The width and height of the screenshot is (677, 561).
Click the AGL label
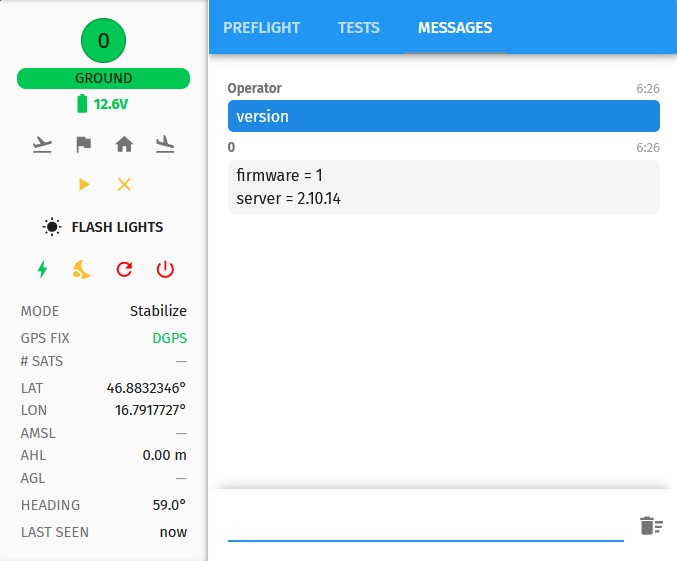tap(33, 478)
